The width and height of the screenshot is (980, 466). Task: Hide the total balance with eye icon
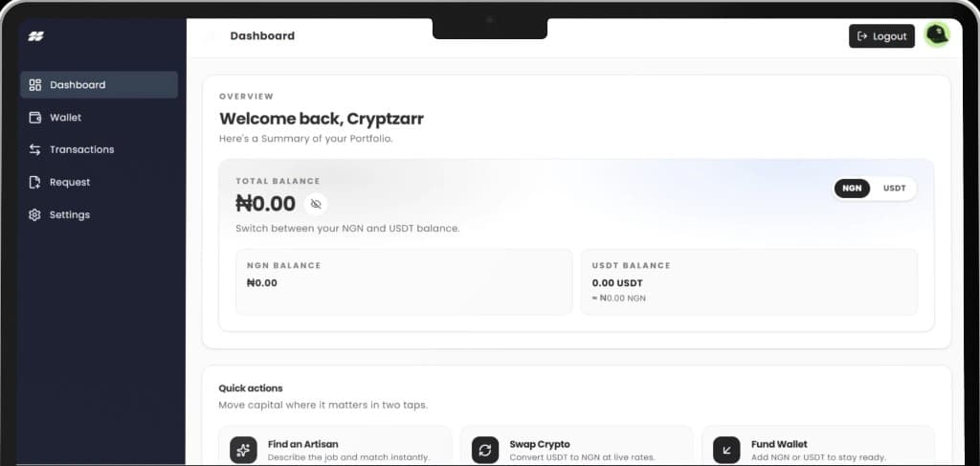point(316,204)
